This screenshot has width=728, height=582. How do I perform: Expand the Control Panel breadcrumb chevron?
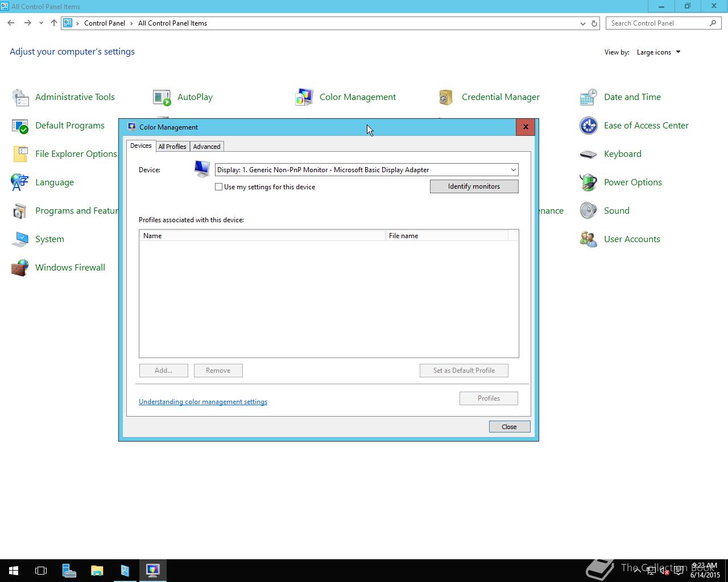coord(131,23)
